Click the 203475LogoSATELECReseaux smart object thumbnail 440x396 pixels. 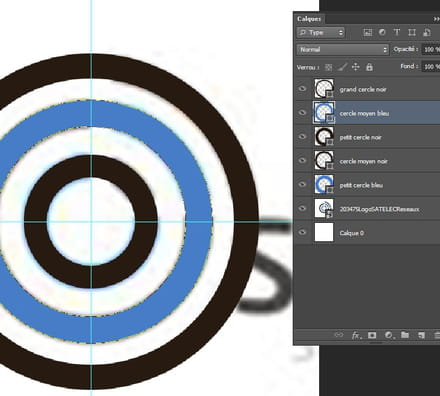click(x=324, y=208)
